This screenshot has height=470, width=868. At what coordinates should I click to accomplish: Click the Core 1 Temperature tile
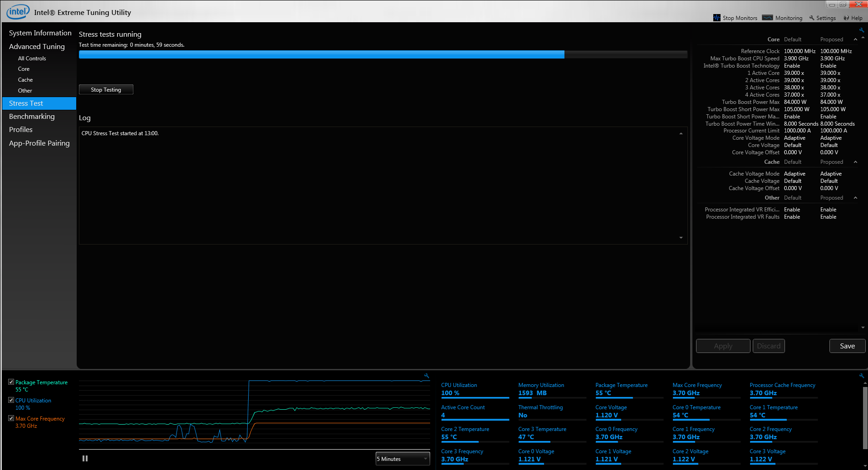click(784, 412)
